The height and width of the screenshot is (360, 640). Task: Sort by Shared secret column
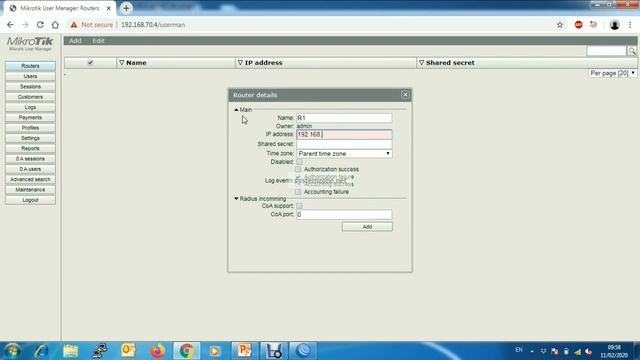pyautogui.click(x=446, y=63)
